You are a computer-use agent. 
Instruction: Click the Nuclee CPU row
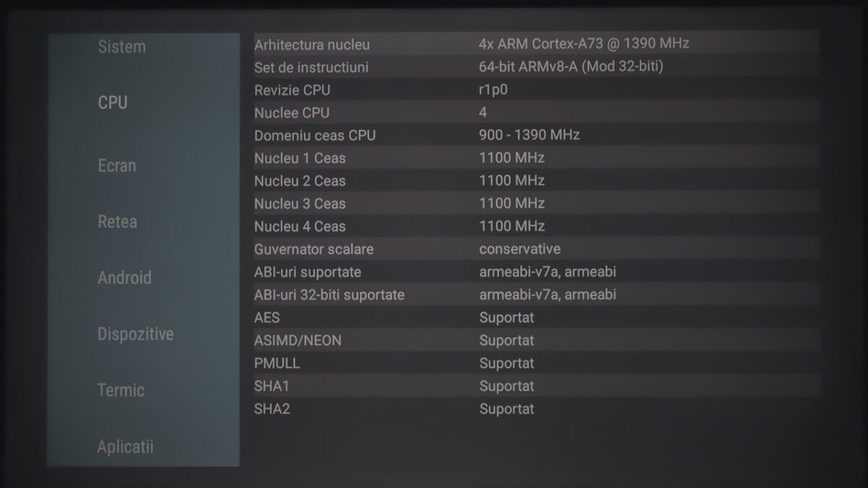point(535,112)
